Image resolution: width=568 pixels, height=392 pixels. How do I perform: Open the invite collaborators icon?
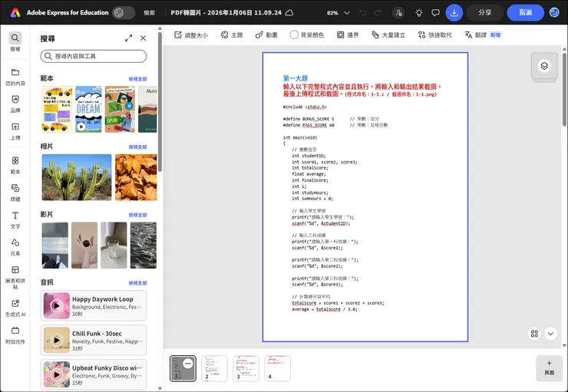pos(398,13)
